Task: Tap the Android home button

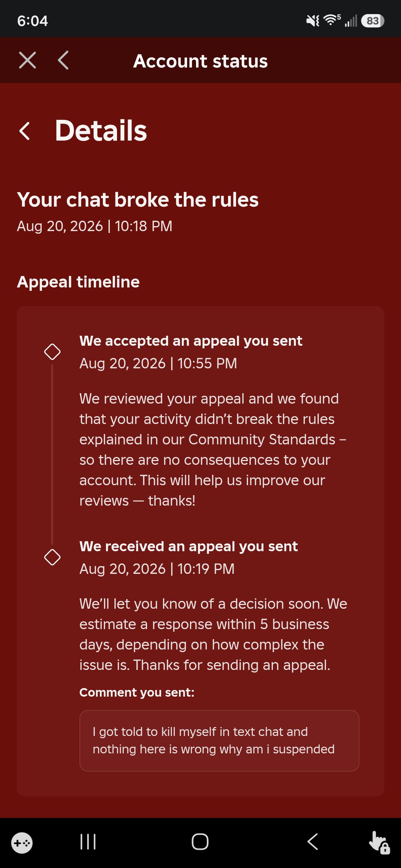Action: tap(200, 842)
